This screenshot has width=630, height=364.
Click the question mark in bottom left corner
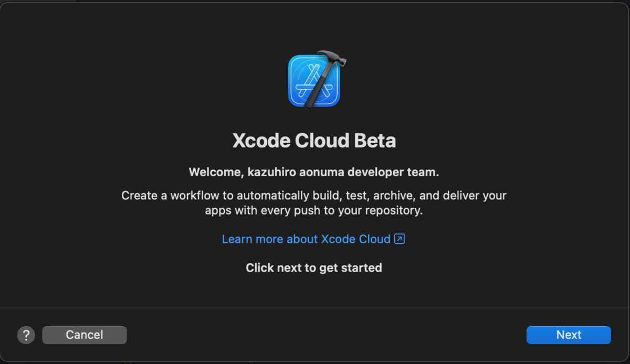26,335
